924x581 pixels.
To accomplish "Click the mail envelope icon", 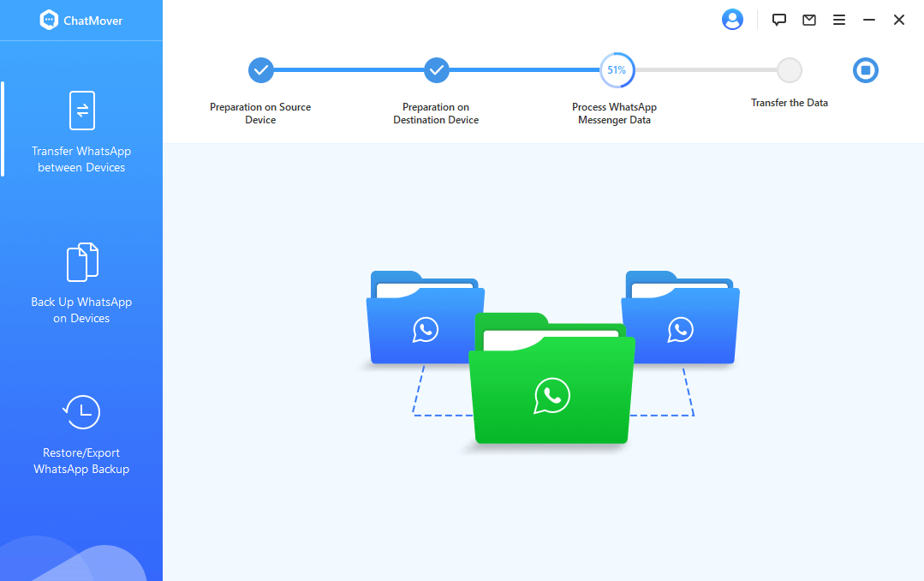I will pos(808,20).
